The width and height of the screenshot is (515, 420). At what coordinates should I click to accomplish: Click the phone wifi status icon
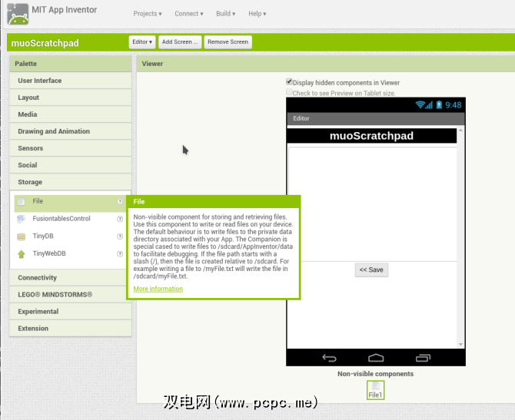420,105
